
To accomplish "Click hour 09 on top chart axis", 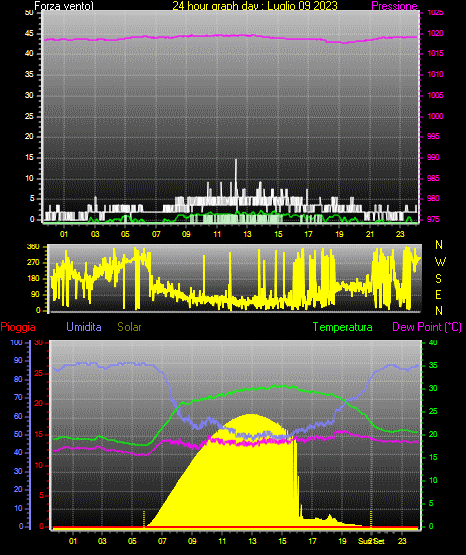I will pos(186,234).
